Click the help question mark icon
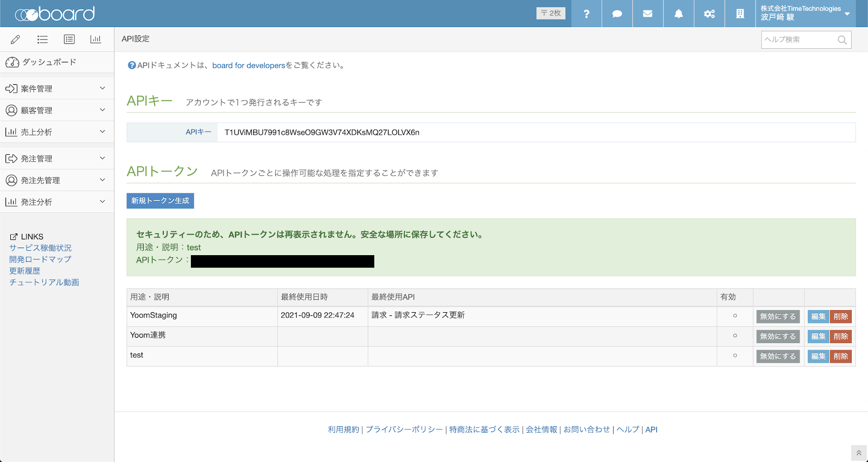This screenshot has width=868, height=462. [586, 14]
